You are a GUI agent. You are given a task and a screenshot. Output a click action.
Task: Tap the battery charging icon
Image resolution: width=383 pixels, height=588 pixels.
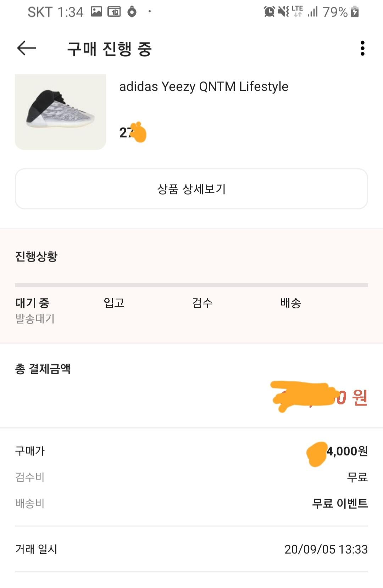click(x=355, y=12)
